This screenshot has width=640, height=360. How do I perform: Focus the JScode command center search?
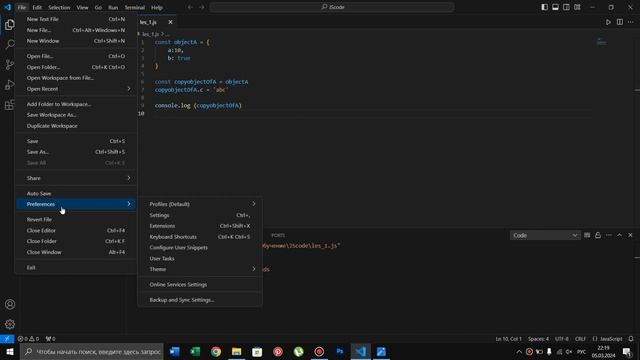click(x=332, y=7)
